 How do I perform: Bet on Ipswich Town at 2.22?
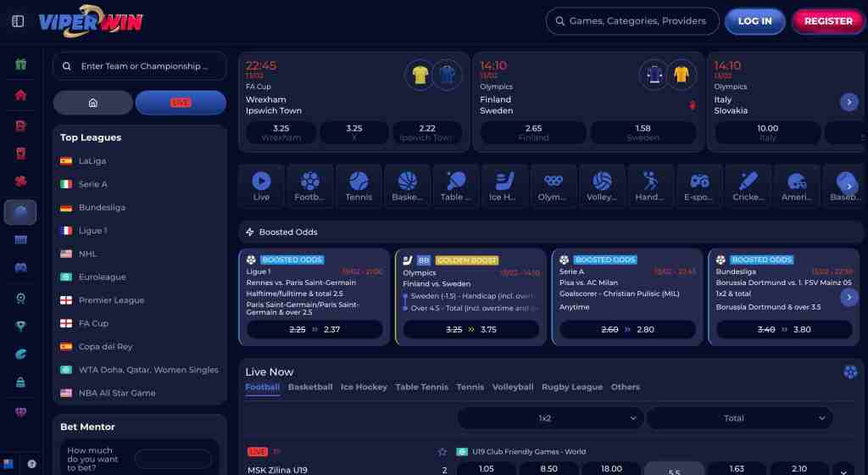point(427,132)
